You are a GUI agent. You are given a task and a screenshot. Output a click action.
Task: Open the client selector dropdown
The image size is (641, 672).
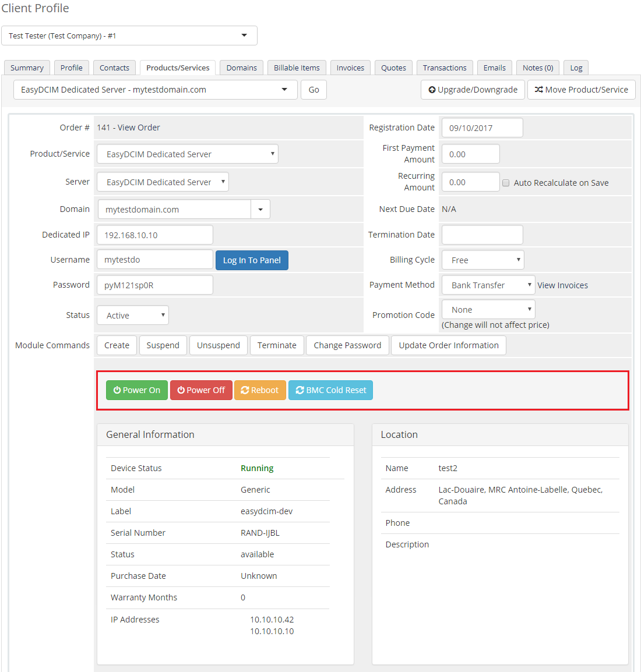pos(129,36)
